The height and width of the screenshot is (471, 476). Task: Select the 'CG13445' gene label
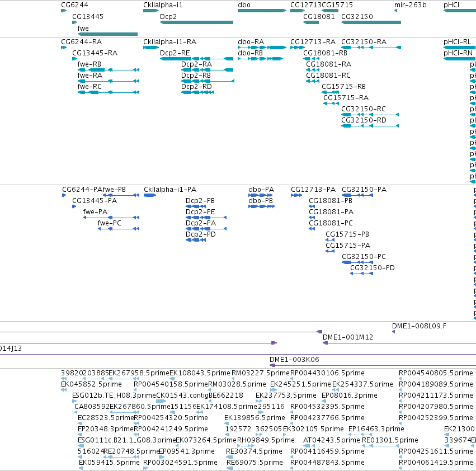point(88,17)
